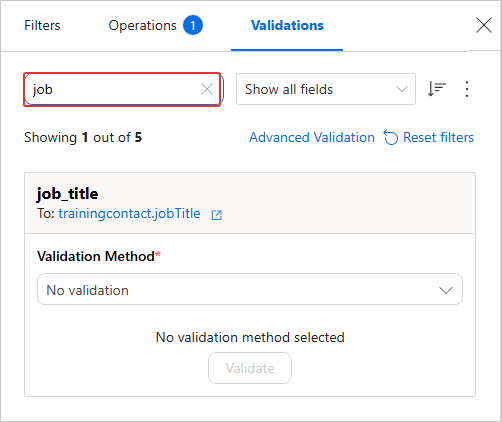Viewport: 502px width, 422px height.
Task: Close the panel with the X icon
Action: pos(484,25)
